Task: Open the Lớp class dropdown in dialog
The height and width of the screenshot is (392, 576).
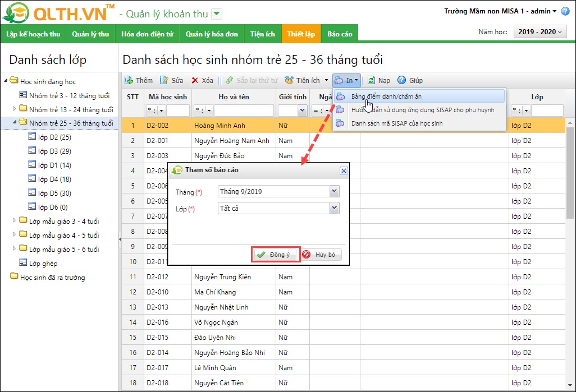Action: click(x=335, y=209)
